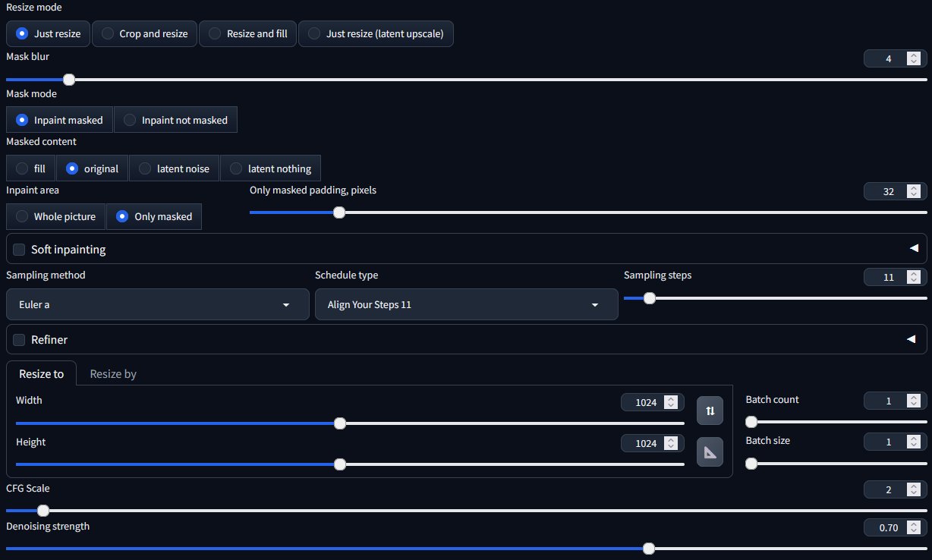This screenshot has width=932, height=560.
Task: Click the Only masked padding slider handle
Action: coord(339,212)
